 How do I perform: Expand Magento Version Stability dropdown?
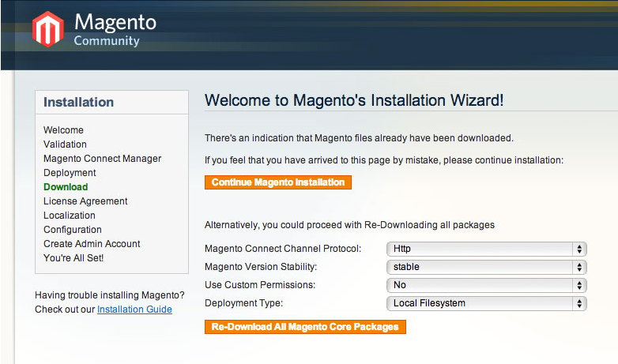[x=486, y=267]
